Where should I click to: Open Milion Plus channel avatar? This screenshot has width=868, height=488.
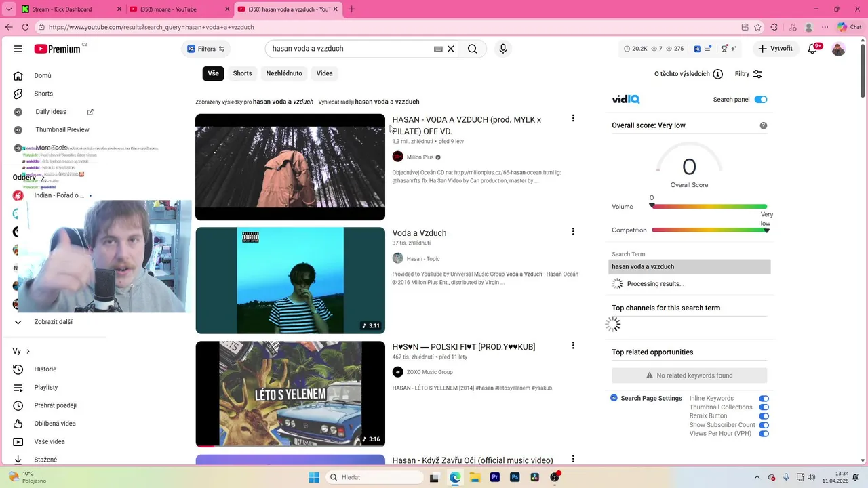[x=398, y=157]
